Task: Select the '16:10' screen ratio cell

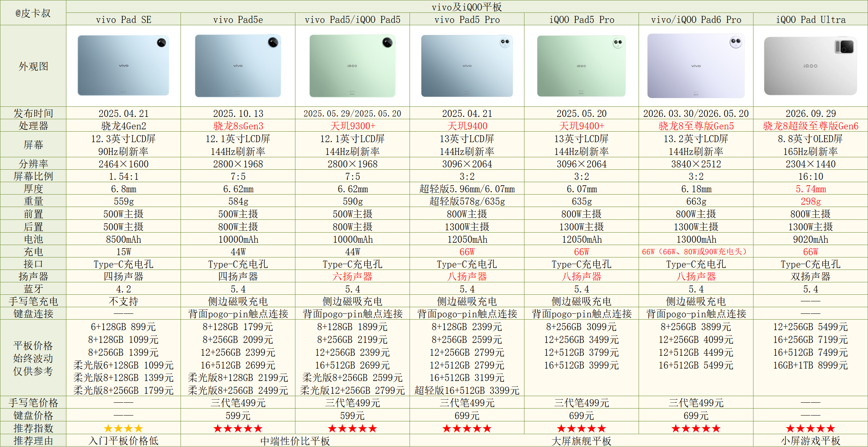Action: (811, 176)
